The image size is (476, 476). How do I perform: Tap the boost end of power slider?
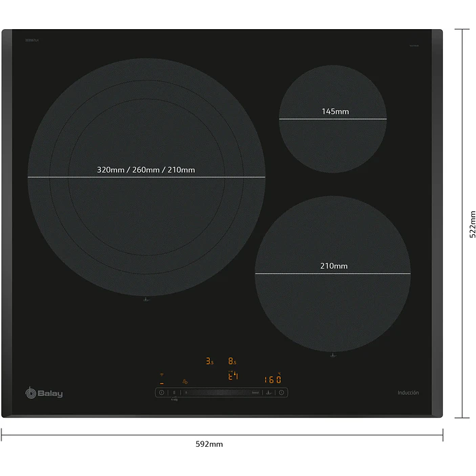(x=255, y=393)
